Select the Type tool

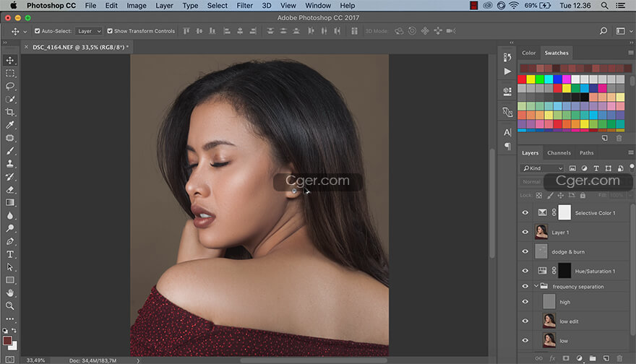point(10,254)
